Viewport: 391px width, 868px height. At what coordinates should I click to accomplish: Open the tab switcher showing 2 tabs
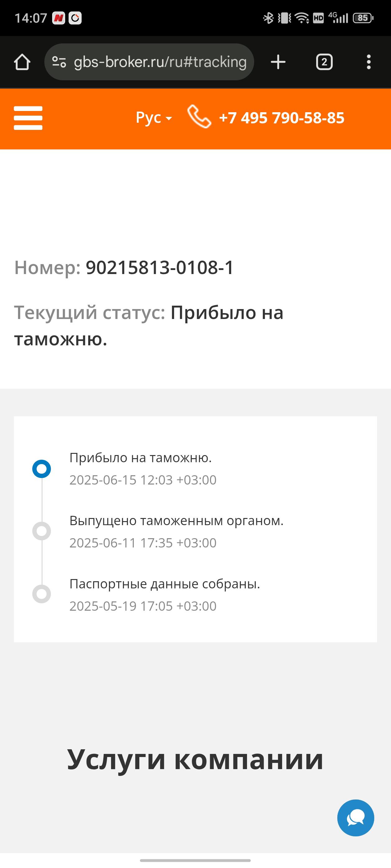point(324,62)
